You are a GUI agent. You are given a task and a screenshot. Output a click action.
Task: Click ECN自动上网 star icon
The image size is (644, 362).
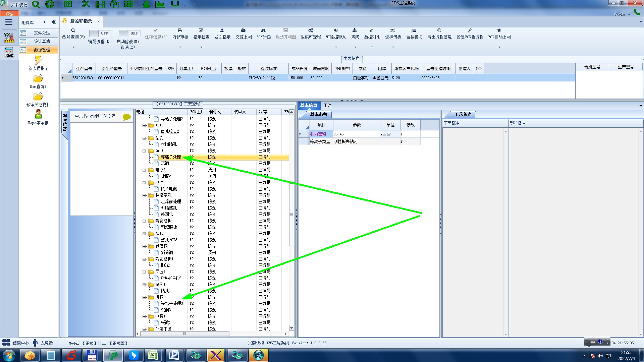point(499,31)
